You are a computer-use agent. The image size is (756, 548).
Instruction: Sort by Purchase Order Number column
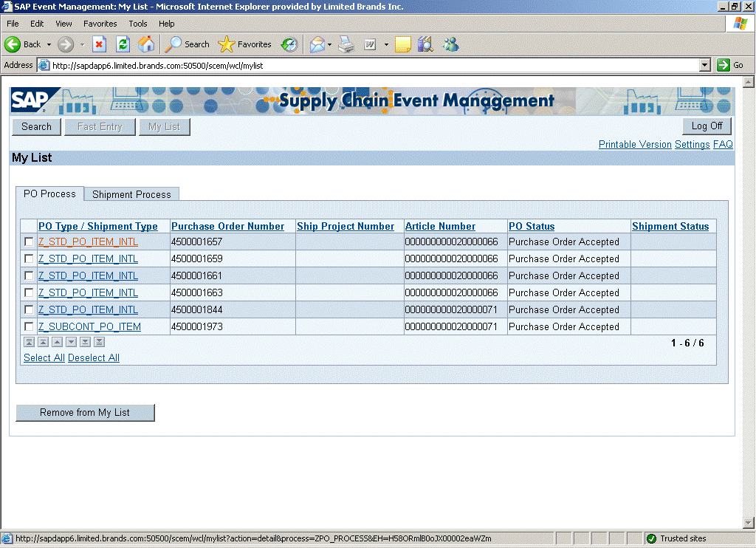(x=227, y=226)
